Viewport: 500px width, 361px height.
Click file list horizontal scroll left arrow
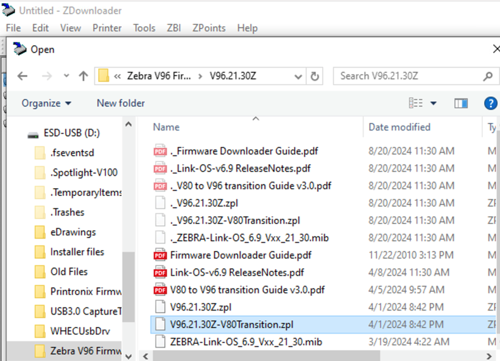pos(146,356)
